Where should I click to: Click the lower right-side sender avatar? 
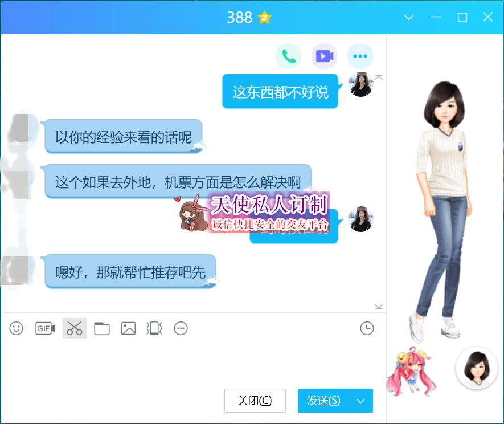(x=360, y=219)
